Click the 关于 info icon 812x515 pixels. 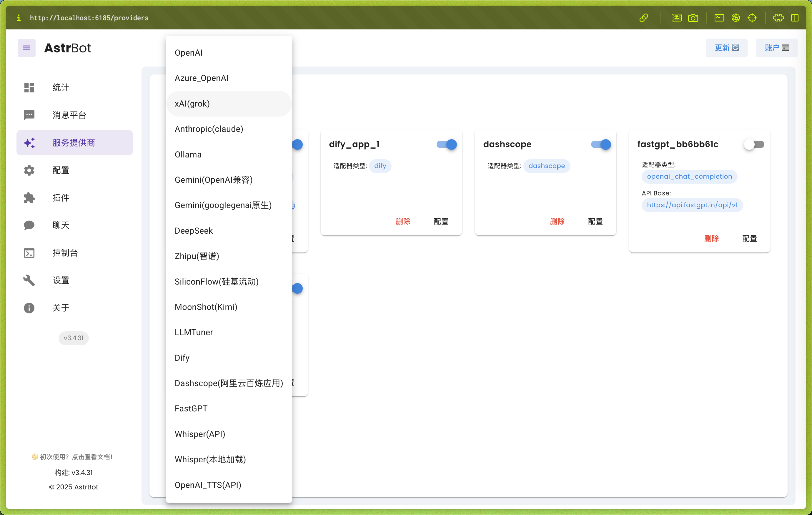click(x=29, y=308)
